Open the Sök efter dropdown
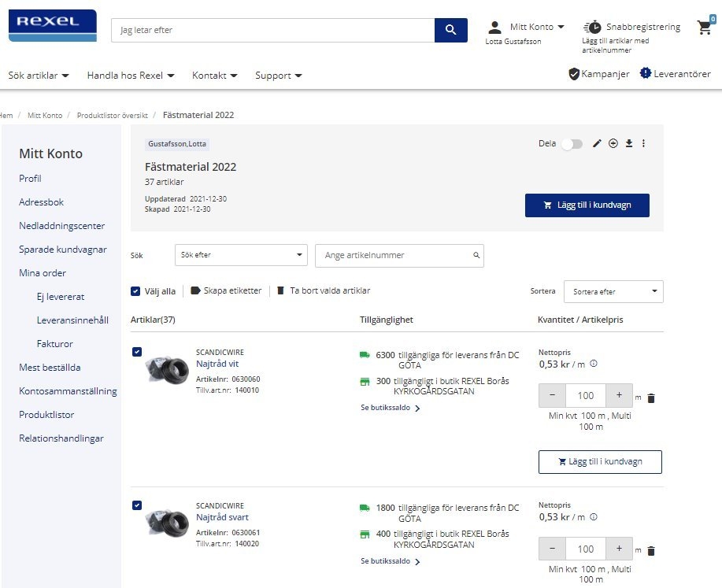The height and width of the screenshot is (588, 722). click(x=241, y=255)
